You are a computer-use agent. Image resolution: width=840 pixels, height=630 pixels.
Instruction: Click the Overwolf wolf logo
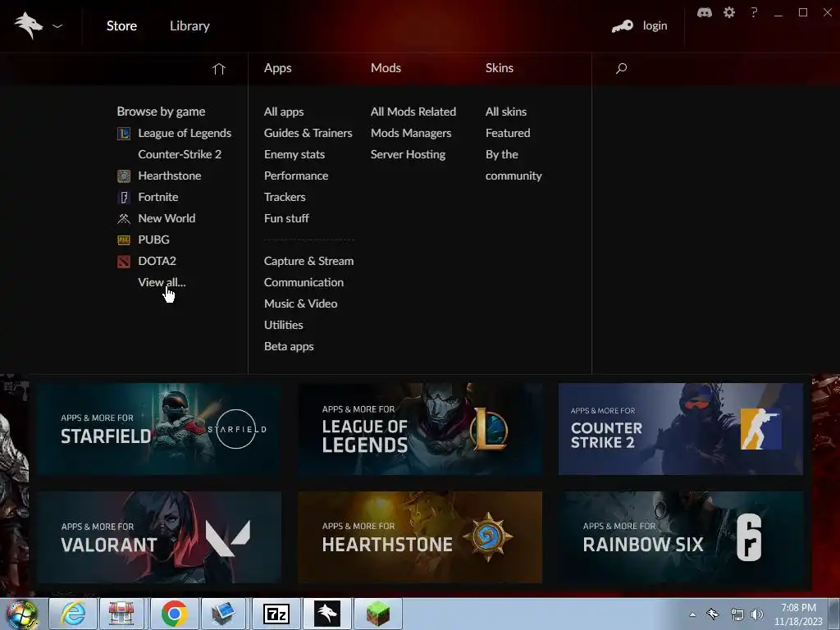(x=29, y=25)
